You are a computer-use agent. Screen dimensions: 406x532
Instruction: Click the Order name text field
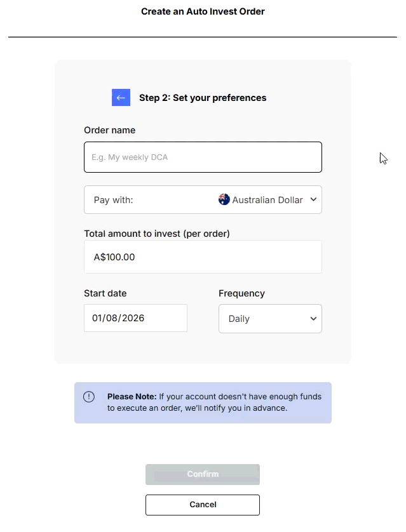(203, 157)
